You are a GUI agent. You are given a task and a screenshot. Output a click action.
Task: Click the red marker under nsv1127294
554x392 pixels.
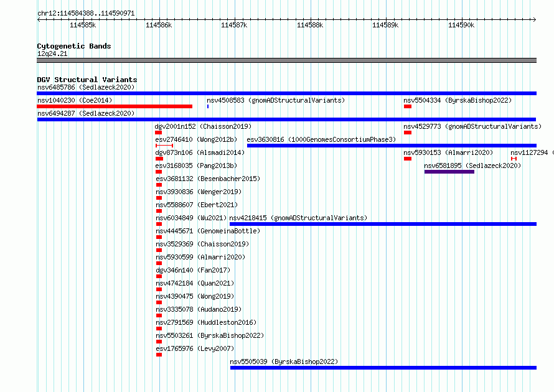tap(514, 159)
